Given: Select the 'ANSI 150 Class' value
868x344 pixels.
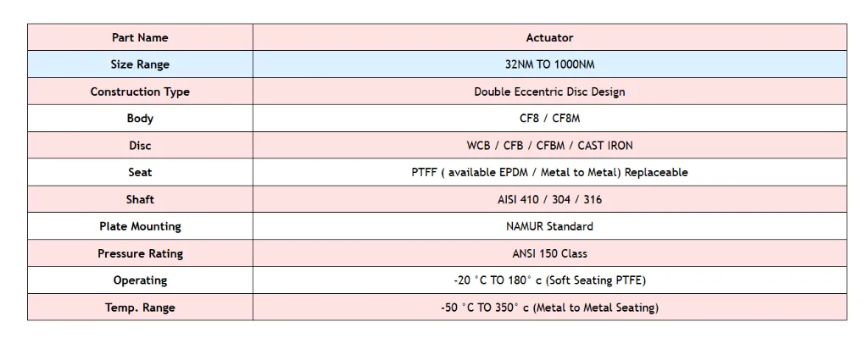Looking at the screenshot, I should (549, 253).
